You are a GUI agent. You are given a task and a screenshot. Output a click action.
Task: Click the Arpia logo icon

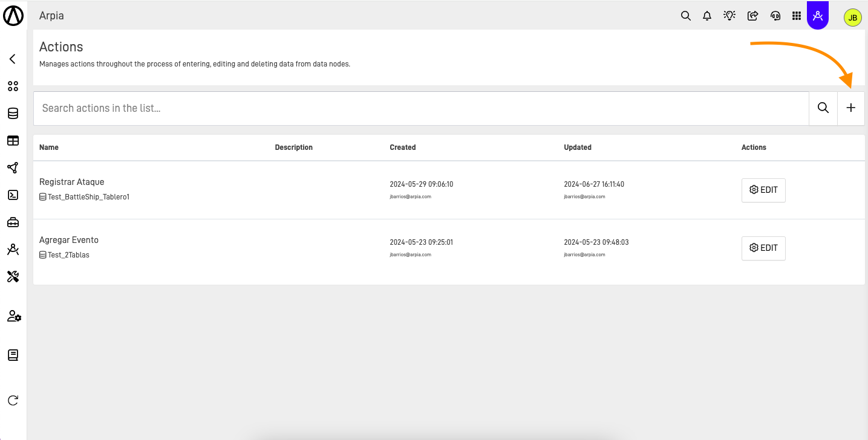click(13, 15)
